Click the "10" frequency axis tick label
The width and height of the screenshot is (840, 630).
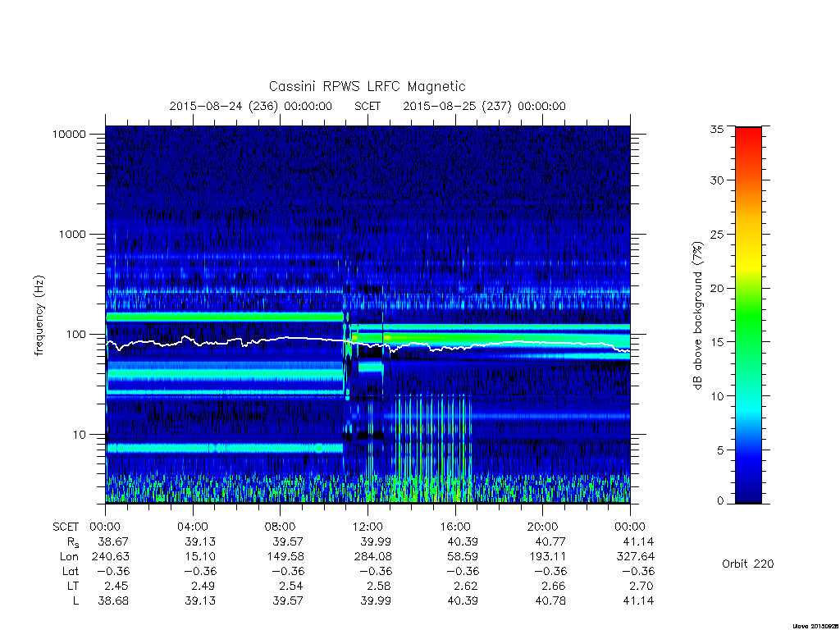pos(80,435)
